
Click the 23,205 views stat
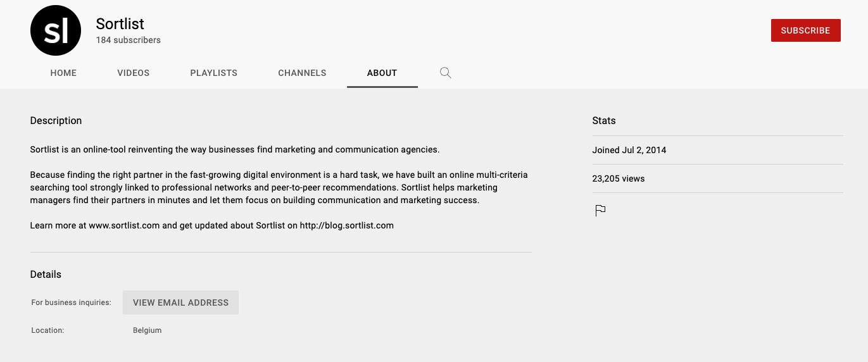click(619, 178)
